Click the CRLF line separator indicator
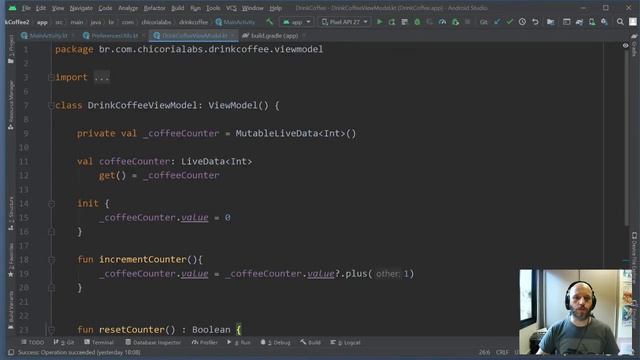 click(x=502, y=352)
